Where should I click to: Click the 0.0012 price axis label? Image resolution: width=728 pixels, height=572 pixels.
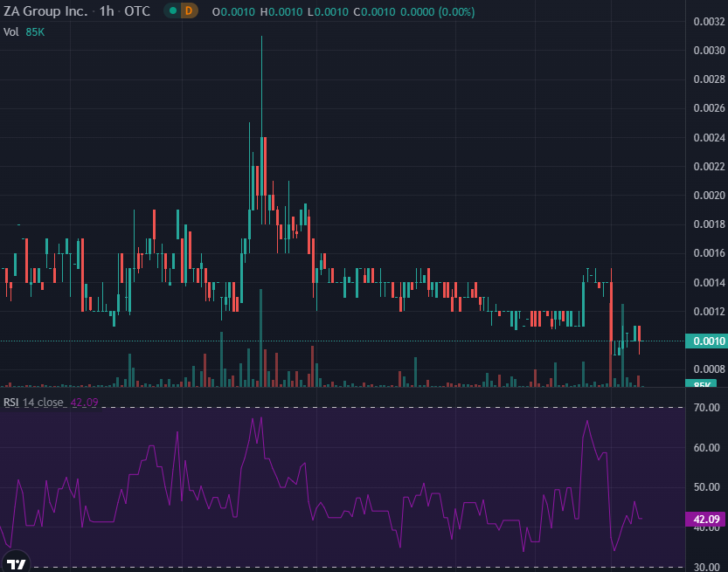[x=709, y=311]
